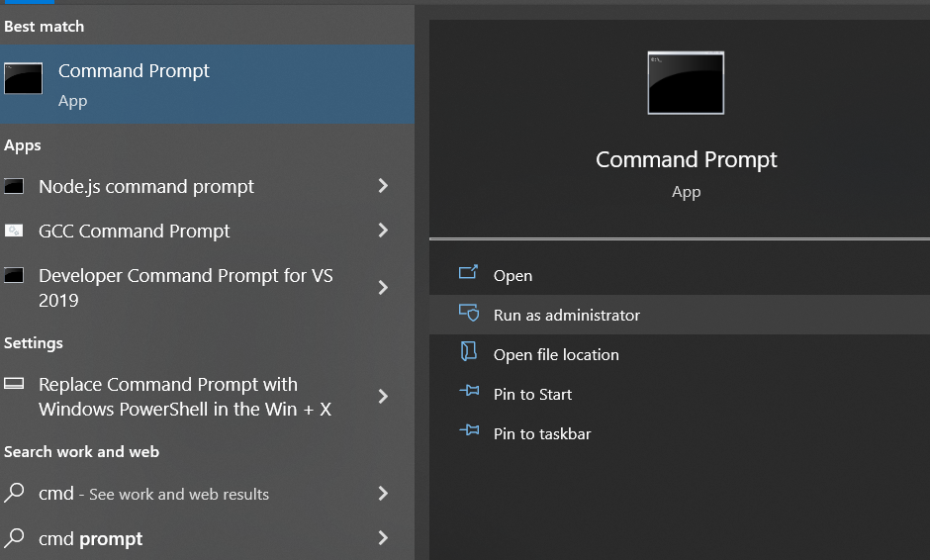The width and height of the screenshot is (930, 560).
Task: Click the GCC Command Prompt icon
Action: click(x=14, y=231)
